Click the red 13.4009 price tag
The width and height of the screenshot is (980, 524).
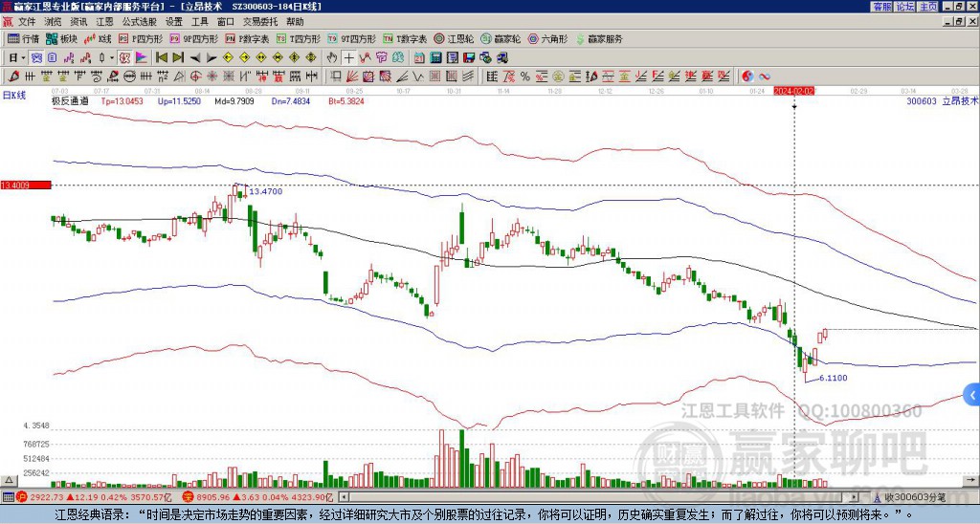pos(26,185)
